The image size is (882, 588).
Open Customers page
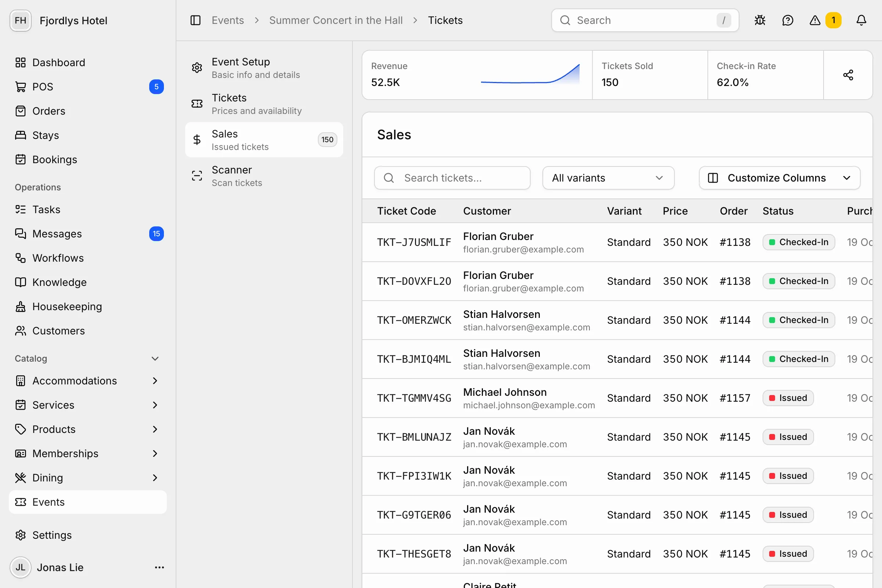tap(88, 331)
